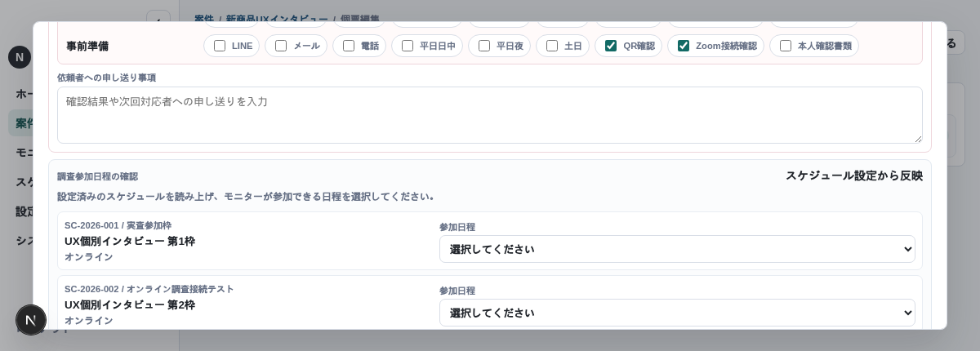
Task: Check the 平日夜 checkbox in 事前準備 row
Action: (484, 46)
